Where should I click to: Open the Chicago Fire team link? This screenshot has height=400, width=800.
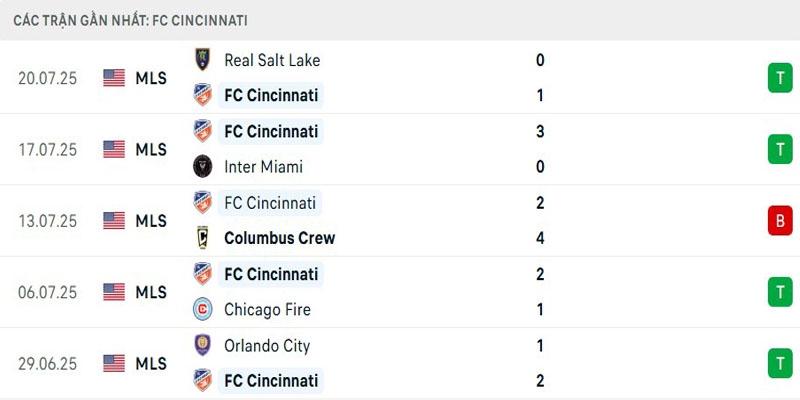(x=267, y=310)
